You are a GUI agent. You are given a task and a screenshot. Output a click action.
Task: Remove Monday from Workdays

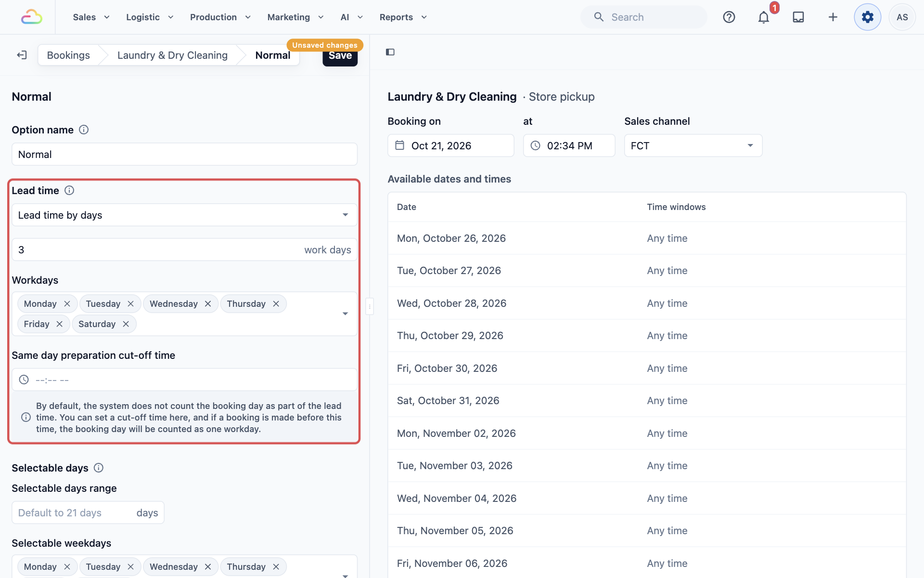(67, 303)
